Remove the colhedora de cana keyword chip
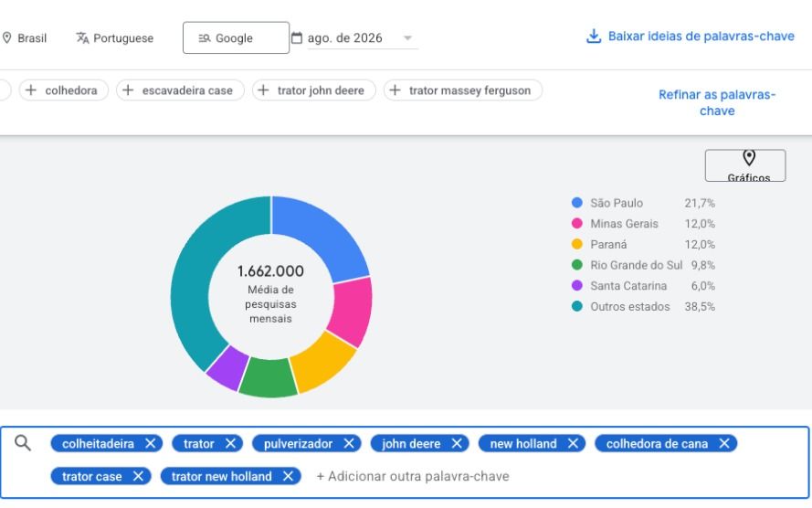 coord(724,443)
